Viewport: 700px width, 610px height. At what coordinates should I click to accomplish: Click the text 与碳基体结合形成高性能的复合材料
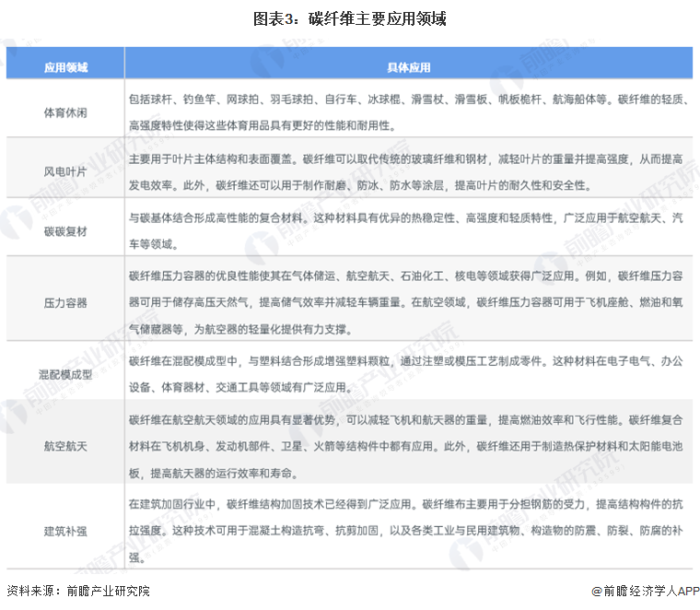tap(216, 217)
